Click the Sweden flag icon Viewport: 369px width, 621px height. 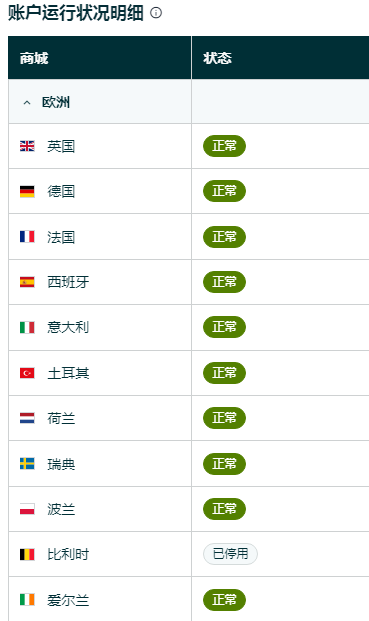pos(27,463)
